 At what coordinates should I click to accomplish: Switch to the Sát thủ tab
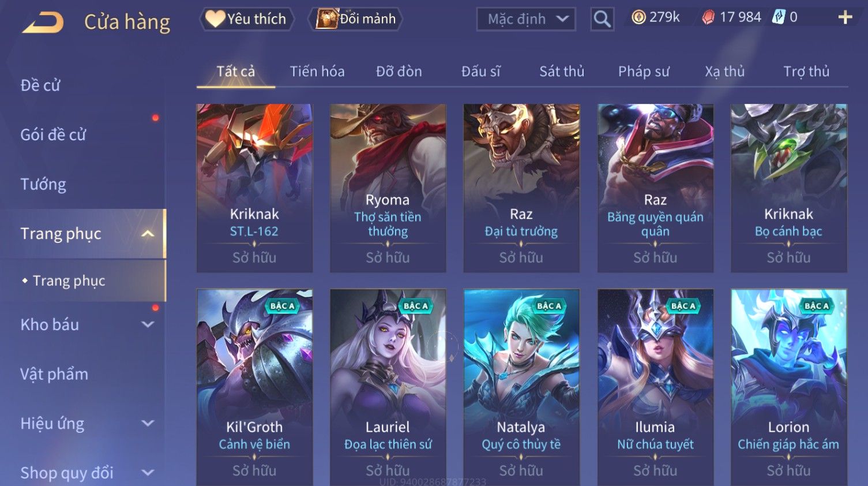562,72
